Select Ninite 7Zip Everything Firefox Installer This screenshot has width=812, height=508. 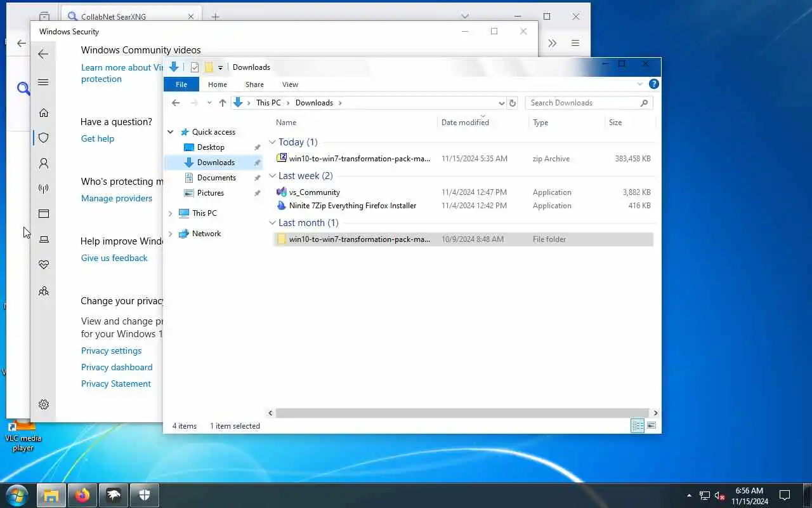tap(464, 206)
